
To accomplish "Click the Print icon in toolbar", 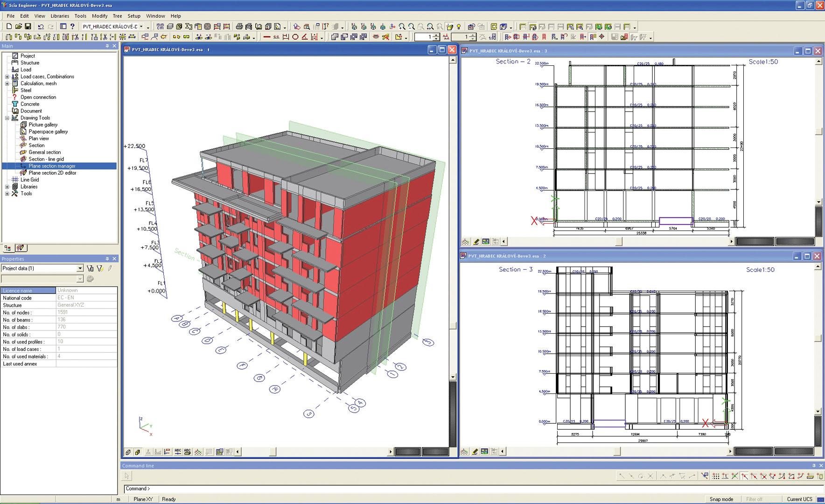I will [239, 27].
